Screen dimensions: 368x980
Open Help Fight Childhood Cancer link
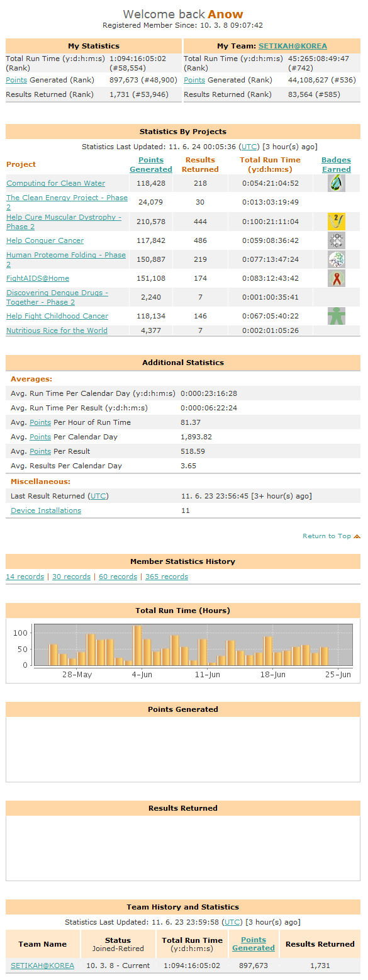tap(57, 316)
